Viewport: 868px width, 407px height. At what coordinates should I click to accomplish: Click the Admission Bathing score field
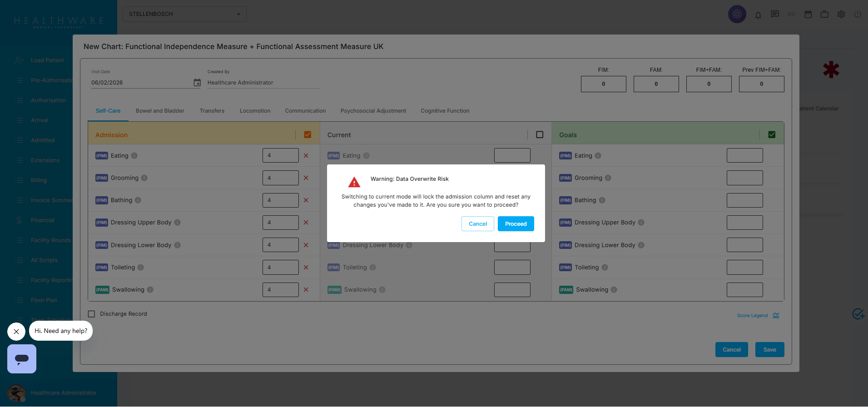tap(280, 200)
